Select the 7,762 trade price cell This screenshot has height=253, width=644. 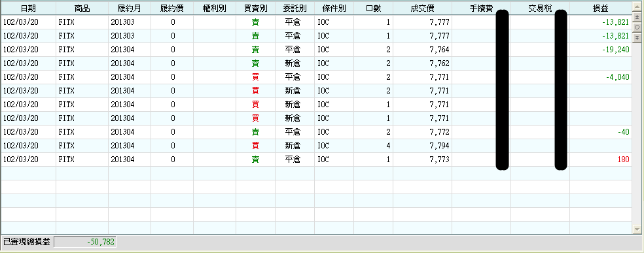422,63
